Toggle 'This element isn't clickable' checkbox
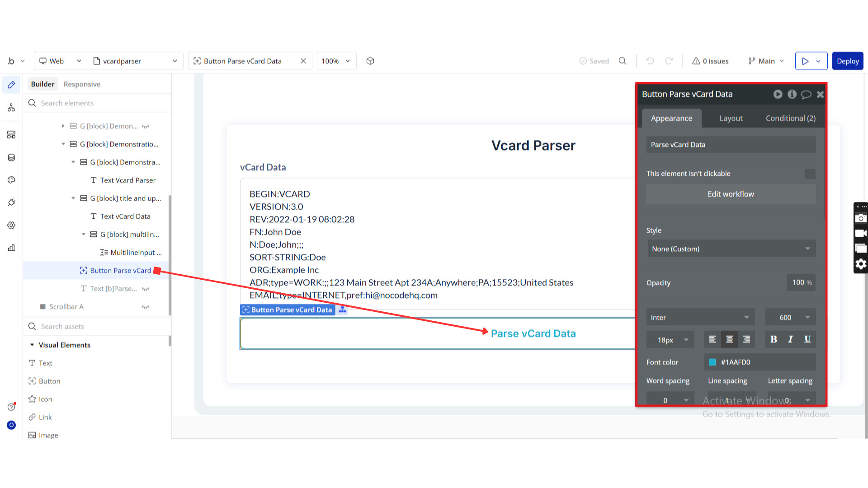This screenshot has width=868, height=488. pyautogui.click(x=810, y=174)
